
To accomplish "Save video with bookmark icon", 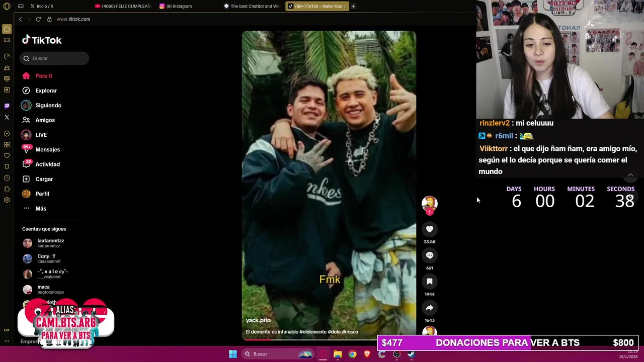I will 430,282.
